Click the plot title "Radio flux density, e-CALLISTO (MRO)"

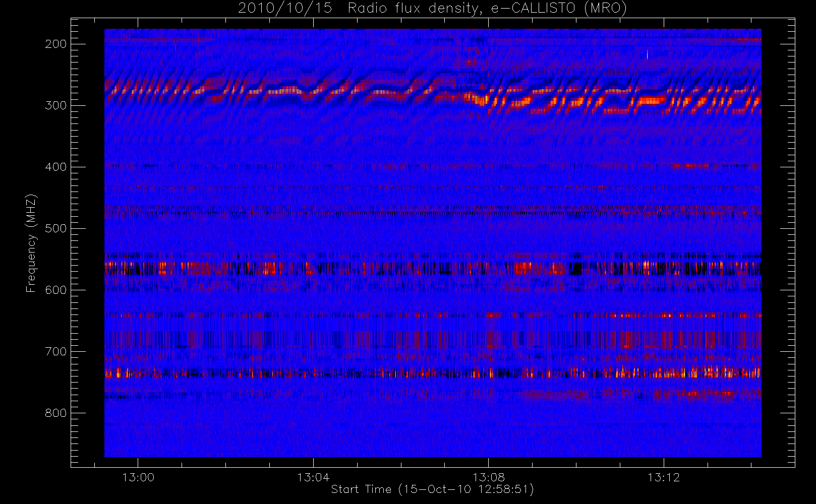pos(488,9)
